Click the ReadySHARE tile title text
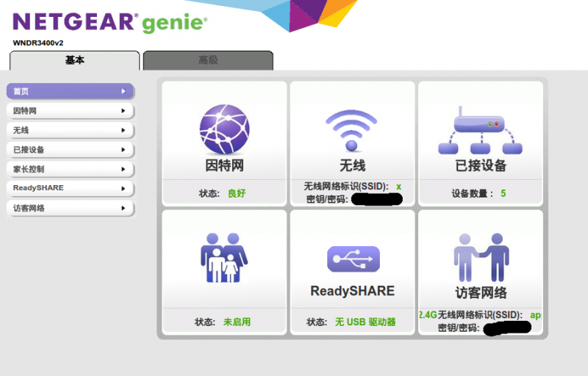Screen dimensions: 588x376 [x=353, y=291]
